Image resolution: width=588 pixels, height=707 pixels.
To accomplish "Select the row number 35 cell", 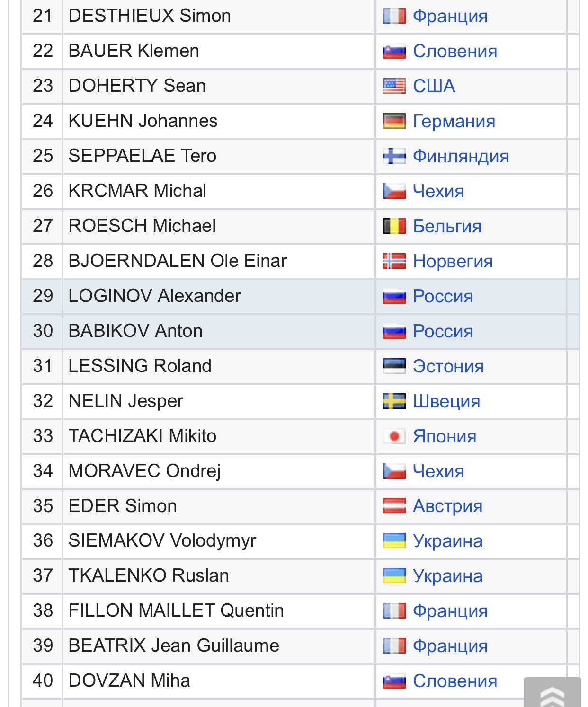I will pos(43,506).
